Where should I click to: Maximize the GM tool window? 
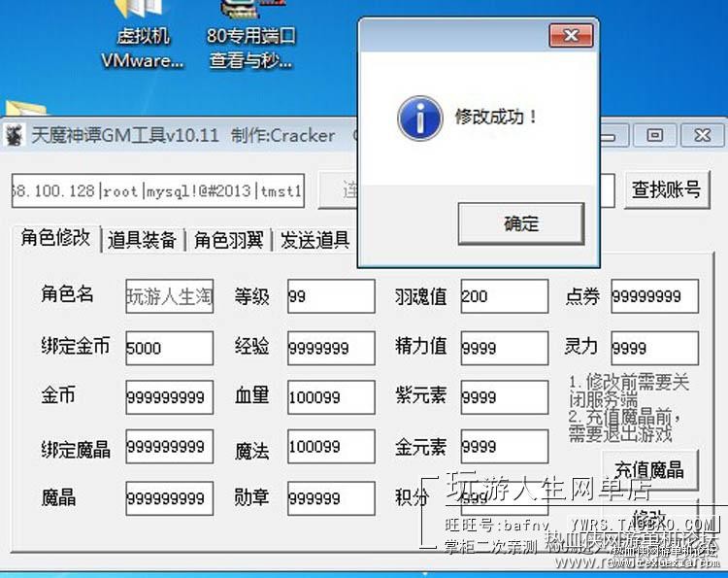[654, 135]
